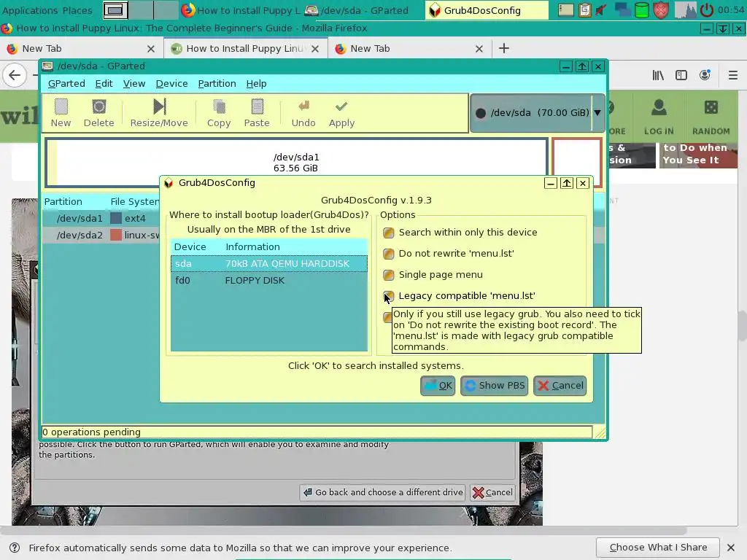Screen dimensions: 747x560
Task: Open the GParted menu
Action: point(66,84)
